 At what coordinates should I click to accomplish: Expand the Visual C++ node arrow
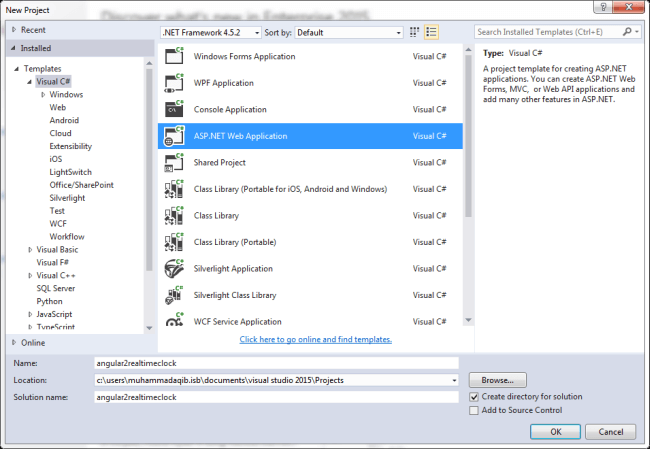pyautogui.click(x=30, y=275)
